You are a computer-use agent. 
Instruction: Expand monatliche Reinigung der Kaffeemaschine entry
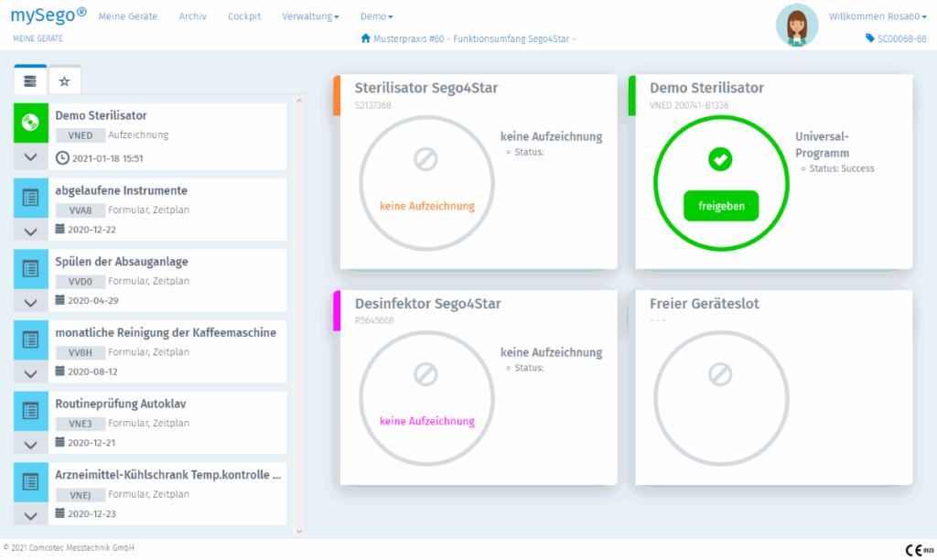tap(30, 373)
